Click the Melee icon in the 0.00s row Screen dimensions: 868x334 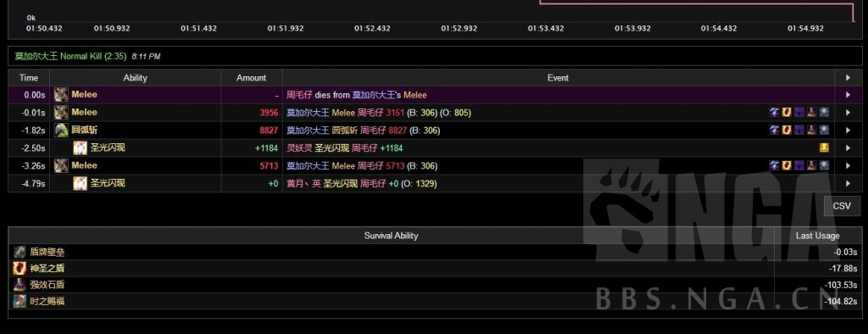61,95
